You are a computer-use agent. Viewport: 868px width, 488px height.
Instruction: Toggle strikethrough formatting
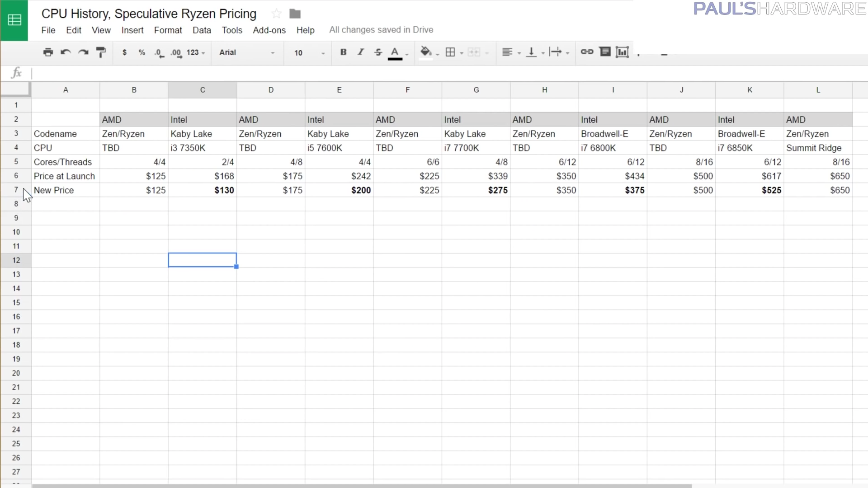pyautogui.click(x=378, y=52)
